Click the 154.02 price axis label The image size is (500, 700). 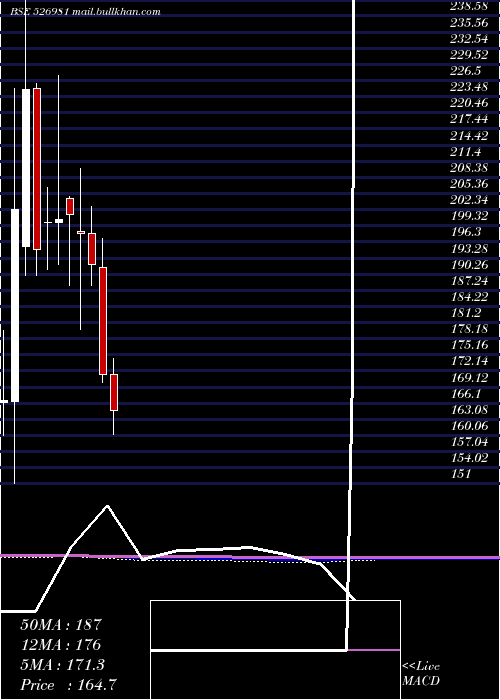click(469, 458)
